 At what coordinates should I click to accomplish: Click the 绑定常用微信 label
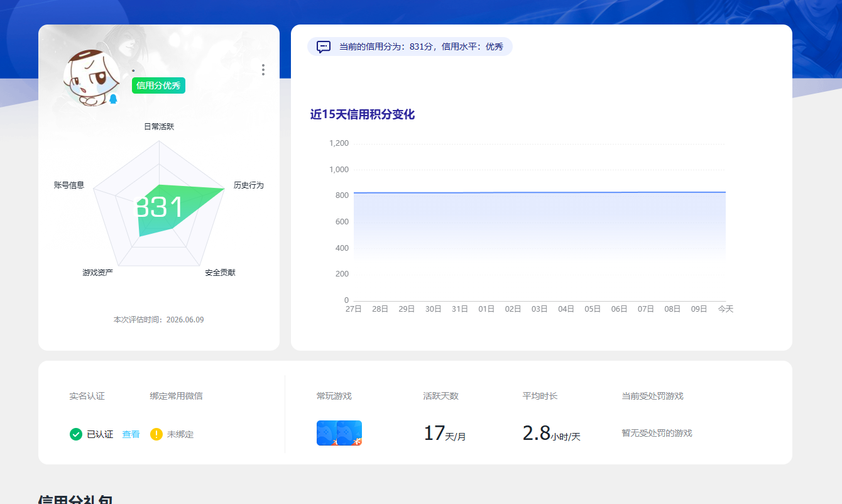[176, 396]
